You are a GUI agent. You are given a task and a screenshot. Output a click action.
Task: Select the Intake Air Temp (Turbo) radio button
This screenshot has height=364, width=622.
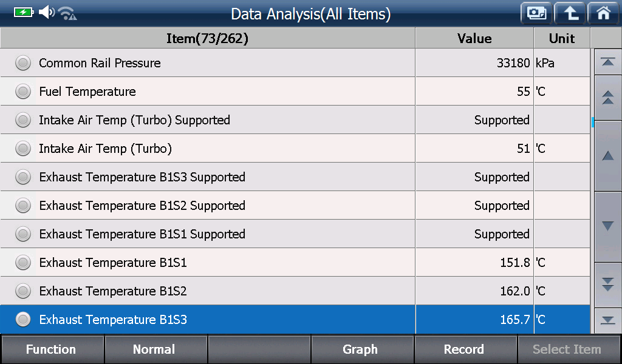tap(23, 149)
